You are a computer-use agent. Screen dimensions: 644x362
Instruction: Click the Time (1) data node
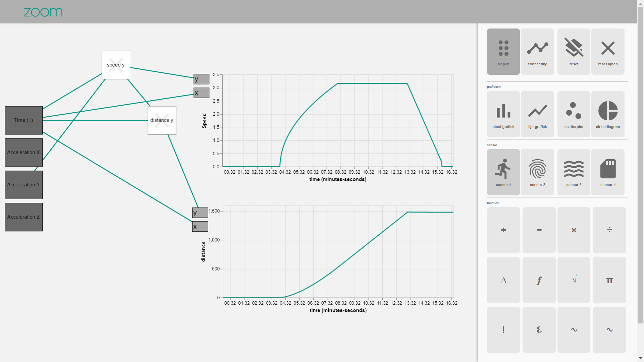click(x=23, y=120)
